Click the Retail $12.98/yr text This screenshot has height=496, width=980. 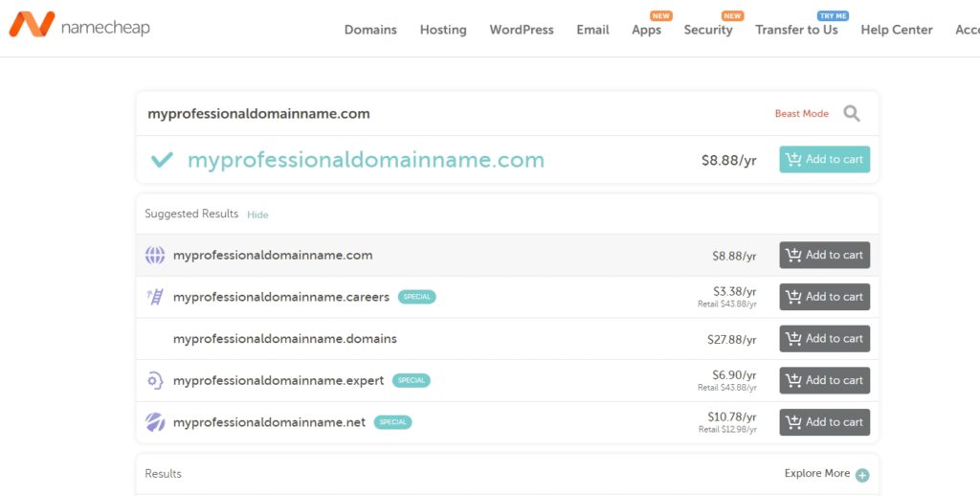(x=727, y=430)
